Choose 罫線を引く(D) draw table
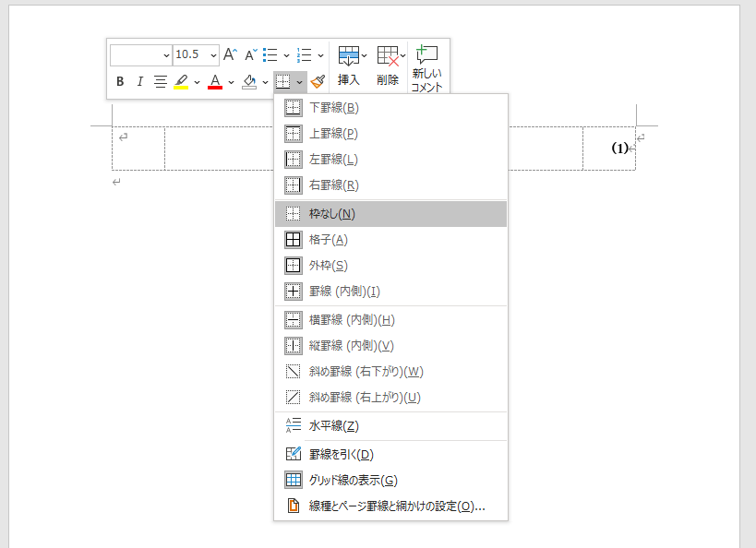This screenshot has height=548, width=756. [390, 454]
